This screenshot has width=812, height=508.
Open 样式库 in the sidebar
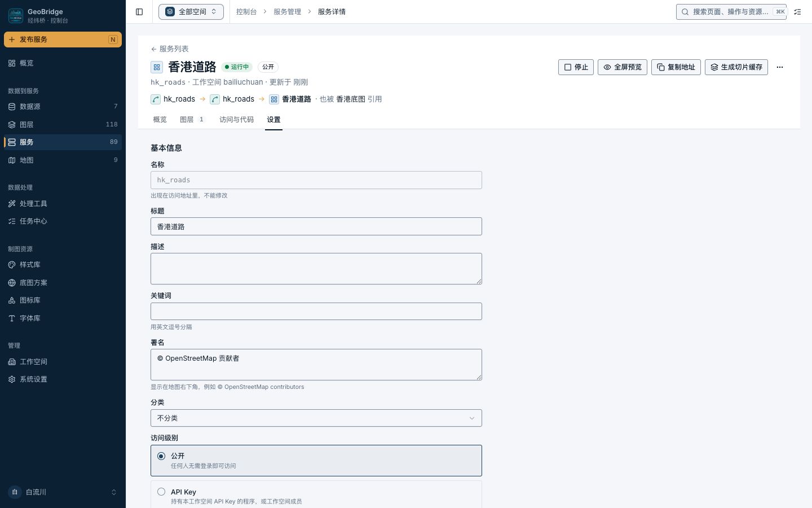(63, 265)
